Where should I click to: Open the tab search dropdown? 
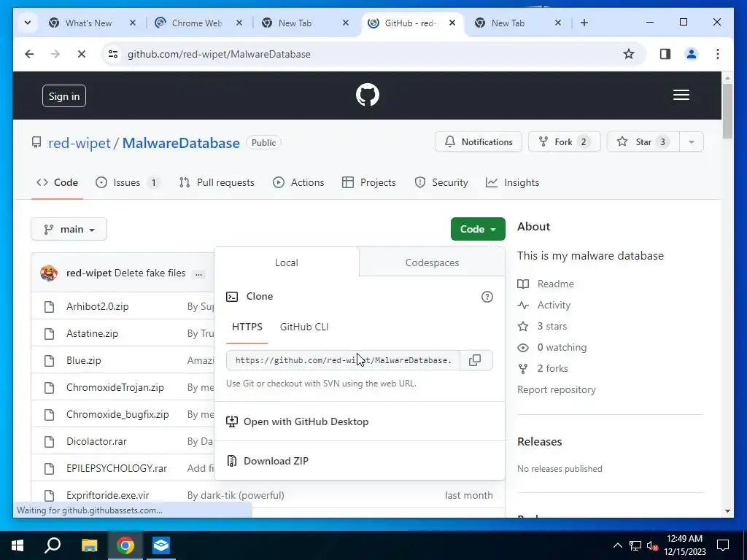coord(28,23)
